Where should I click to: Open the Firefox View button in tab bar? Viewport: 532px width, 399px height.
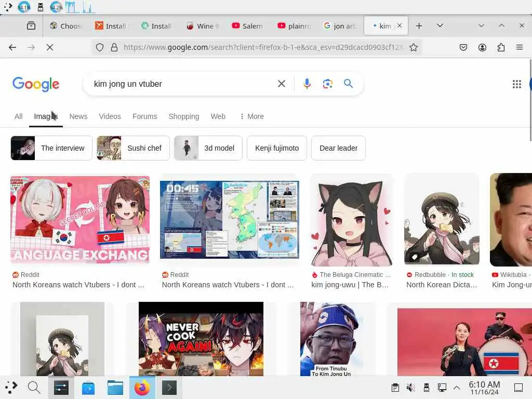(x=31, y=26)
